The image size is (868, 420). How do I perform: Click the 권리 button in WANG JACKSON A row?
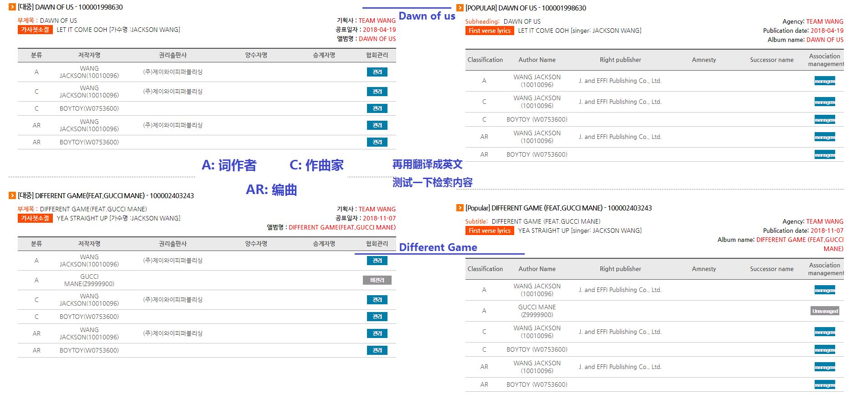pos(377,72)
